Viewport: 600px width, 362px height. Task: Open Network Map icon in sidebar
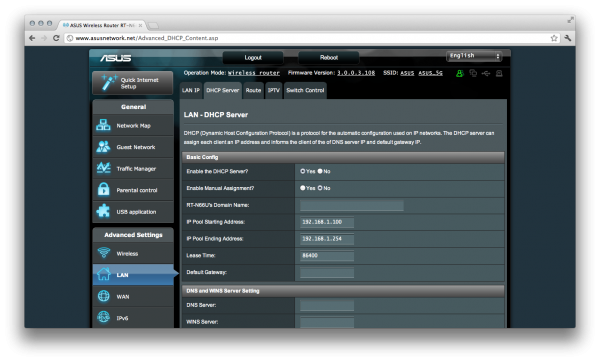point(103,125)
